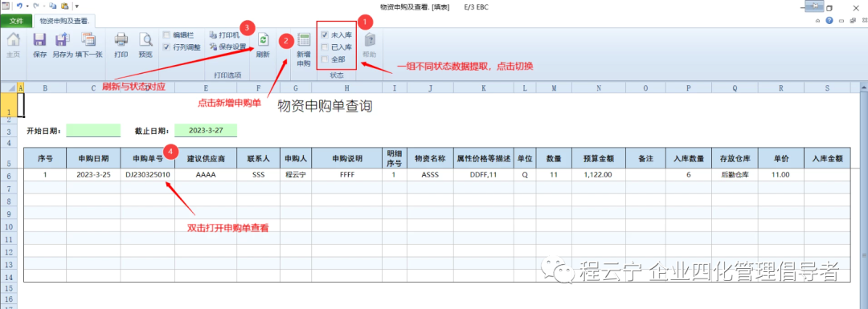Click the app icon in title bar corner
868x309 pixels.
click(x=6, y=6)
